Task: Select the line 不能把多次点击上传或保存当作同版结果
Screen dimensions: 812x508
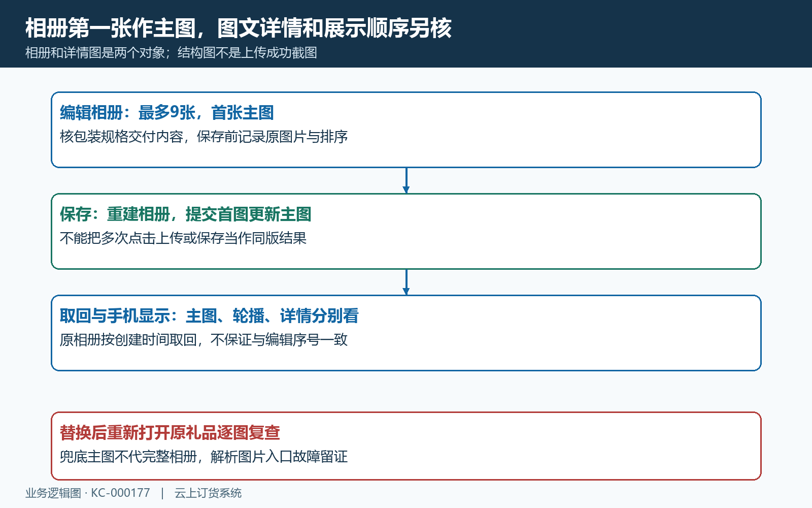Action: pyautogui.click(x=183, y=238)
